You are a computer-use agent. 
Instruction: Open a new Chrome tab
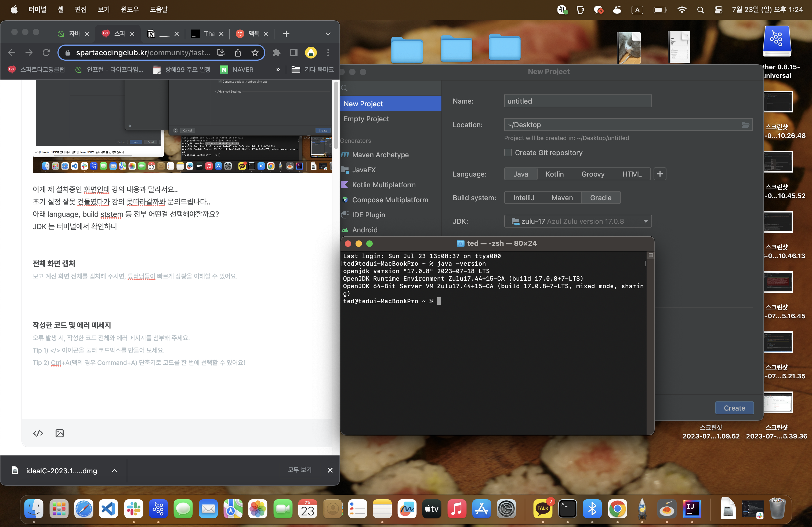pyautogui.click(x=286, y=34)
